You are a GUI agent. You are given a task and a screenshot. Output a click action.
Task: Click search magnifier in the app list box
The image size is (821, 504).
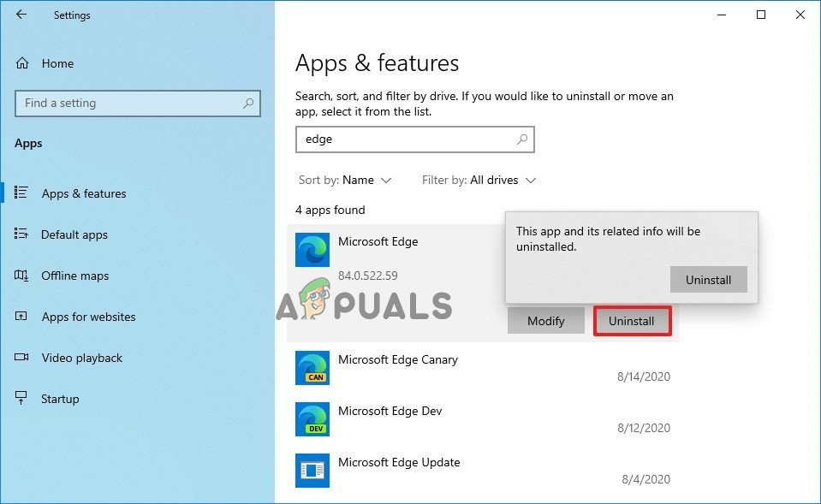click(x=522, y=139)
